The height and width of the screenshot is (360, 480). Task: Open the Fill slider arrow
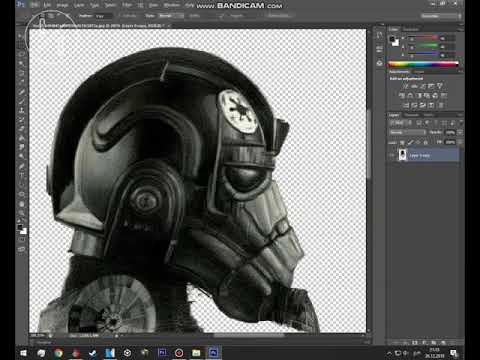tap(460, 142)
